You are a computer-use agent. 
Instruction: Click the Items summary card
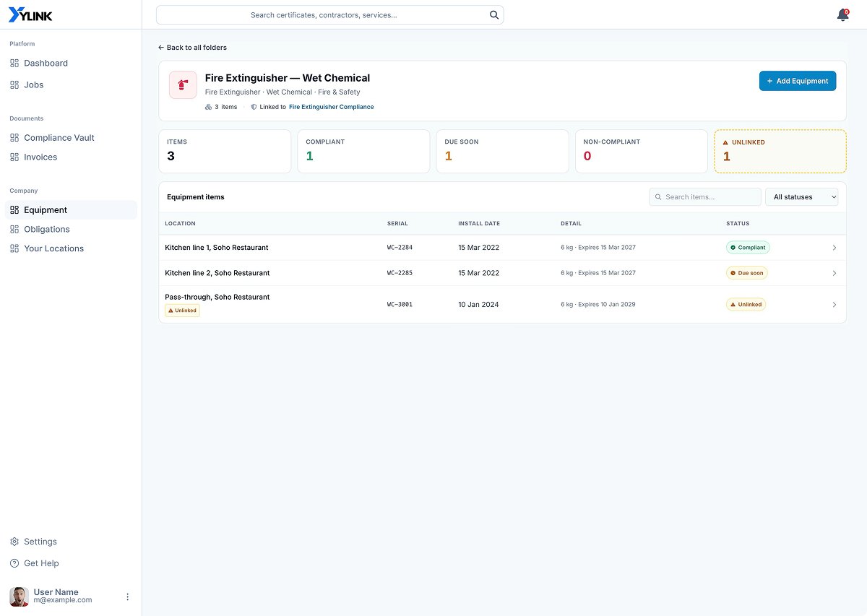(225, 152)
